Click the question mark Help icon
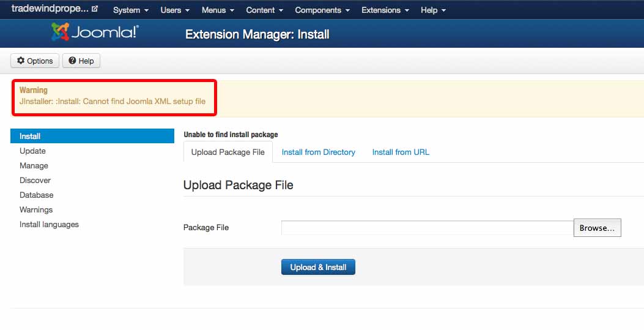Image resolution: width=644 pixels, height=330 pixels. [x=72, y=61]
